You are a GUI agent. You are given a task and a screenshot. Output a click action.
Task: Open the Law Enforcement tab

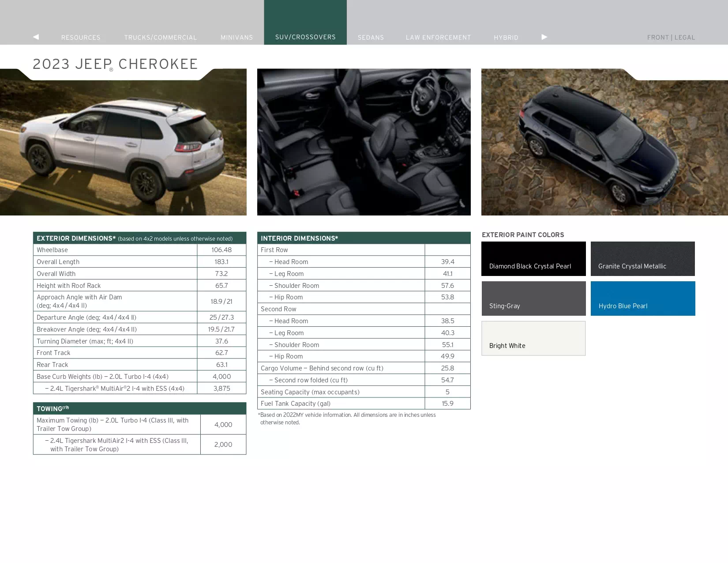(439, 38)
